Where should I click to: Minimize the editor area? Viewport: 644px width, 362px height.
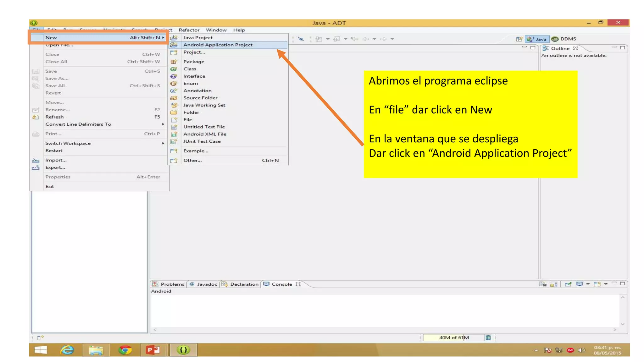click(524, 47)
